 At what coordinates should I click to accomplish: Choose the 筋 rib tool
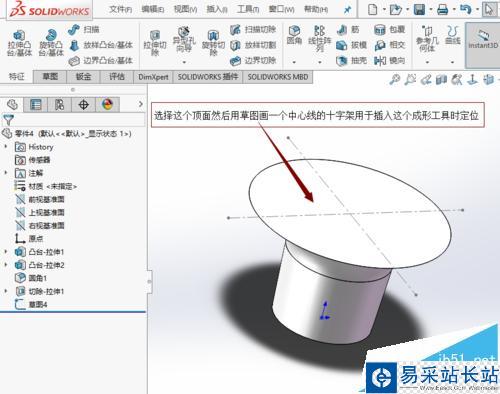click(x=348, y=30)
